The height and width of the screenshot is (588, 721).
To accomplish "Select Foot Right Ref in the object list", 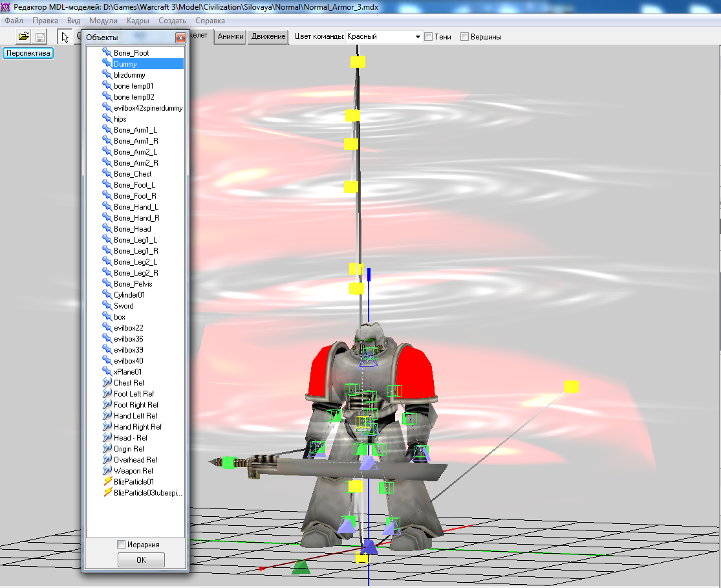I will 136,404.
